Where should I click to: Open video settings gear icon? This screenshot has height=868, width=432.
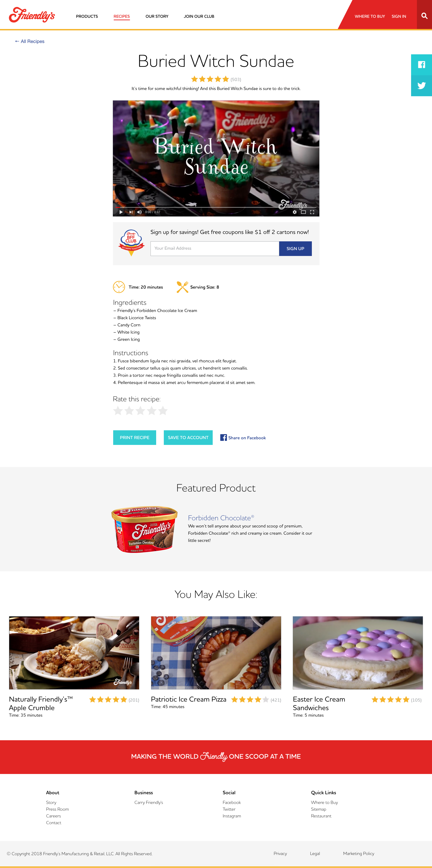coord(295,212)
